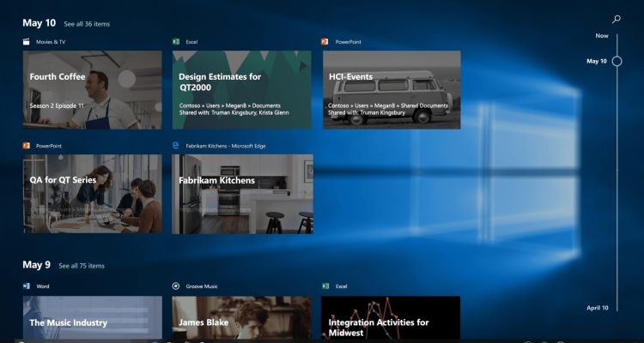Click the Season 2 Episode 11 text

[57, 105]
